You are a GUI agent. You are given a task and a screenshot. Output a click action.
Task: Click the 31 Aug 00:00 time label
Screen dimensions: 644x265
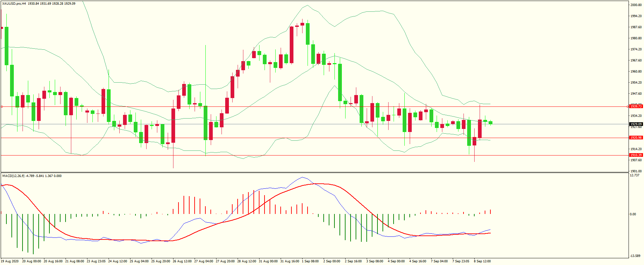pos(268,261)
